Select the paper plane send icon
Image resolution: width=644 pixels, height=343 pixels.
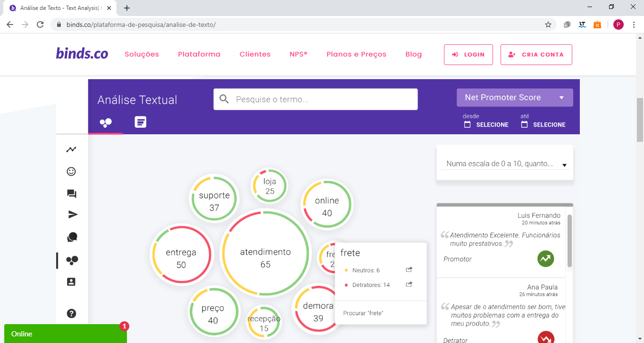coord(72,215)
